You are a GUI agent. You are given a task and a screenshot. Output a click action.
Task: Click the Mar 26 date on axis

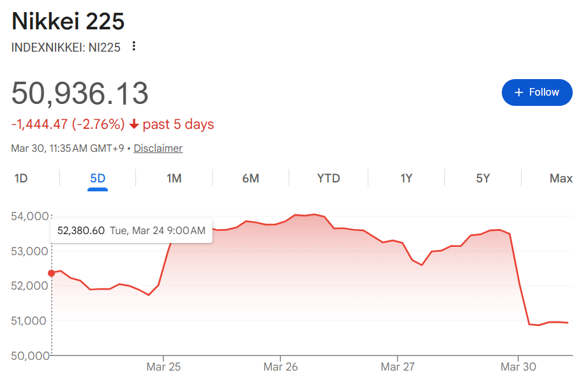pos(281,367)
